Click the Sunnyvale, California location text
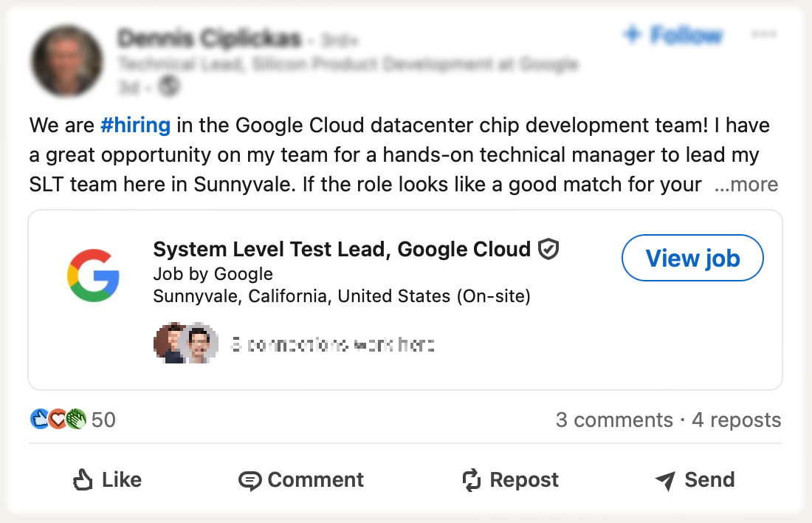Image resolution: width=812 pixels, height=523 pixels. tap(342, 296)
